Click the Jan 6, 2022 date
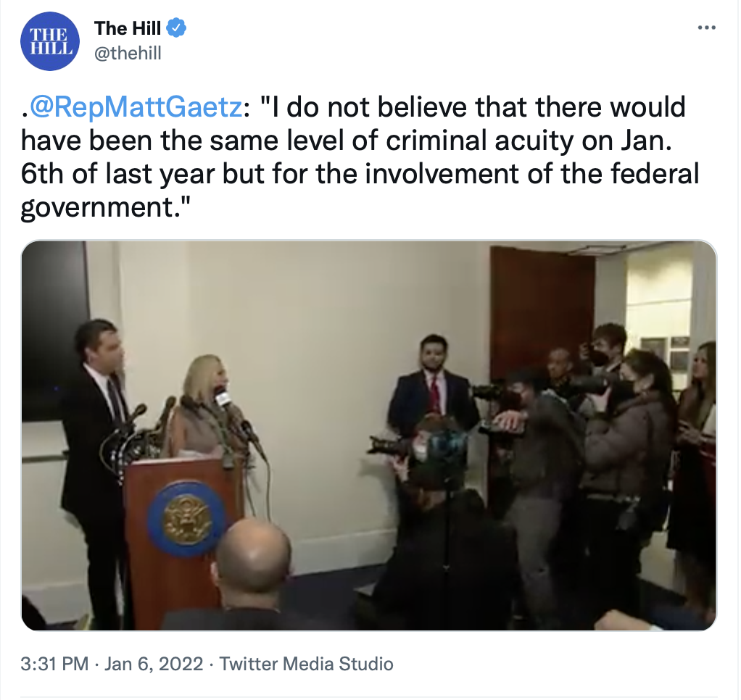This screenshot has height=700, width=741. 154,664
